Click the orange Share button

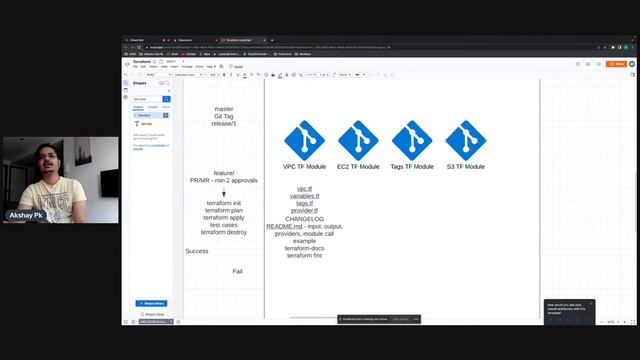click(x=616, y=64)
